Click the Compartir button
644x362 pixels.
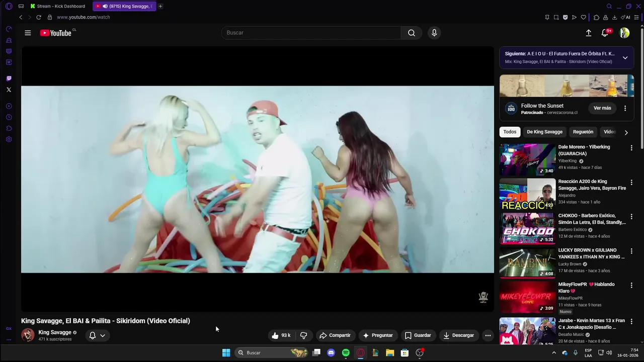[335, 335]
